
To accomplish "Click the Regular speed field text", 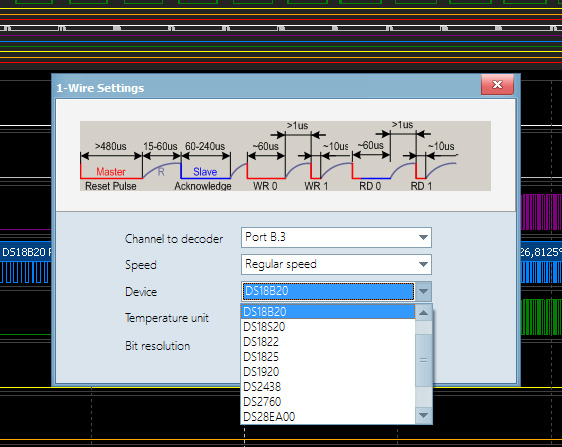I will tap(281, 264).
